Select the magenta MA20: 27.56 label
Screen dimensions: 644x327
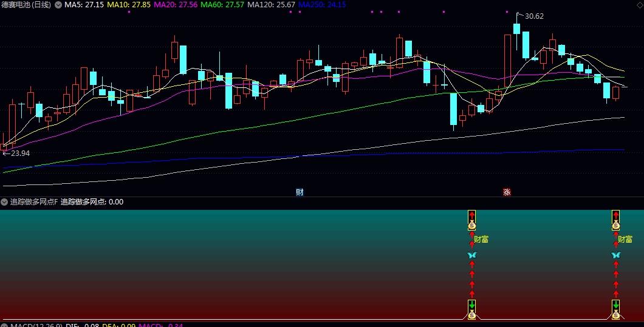pyautogui.click(x=176, y=5)
